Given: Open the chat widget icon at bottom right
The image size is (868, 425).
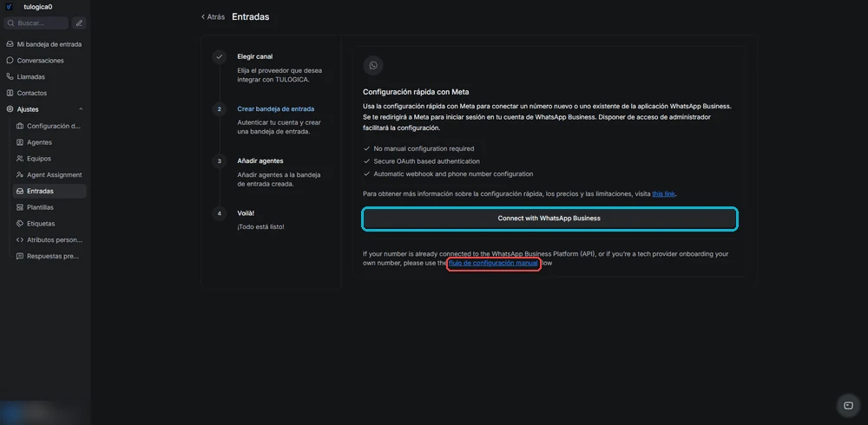Looking at the screenshot, I should [848, 406].
